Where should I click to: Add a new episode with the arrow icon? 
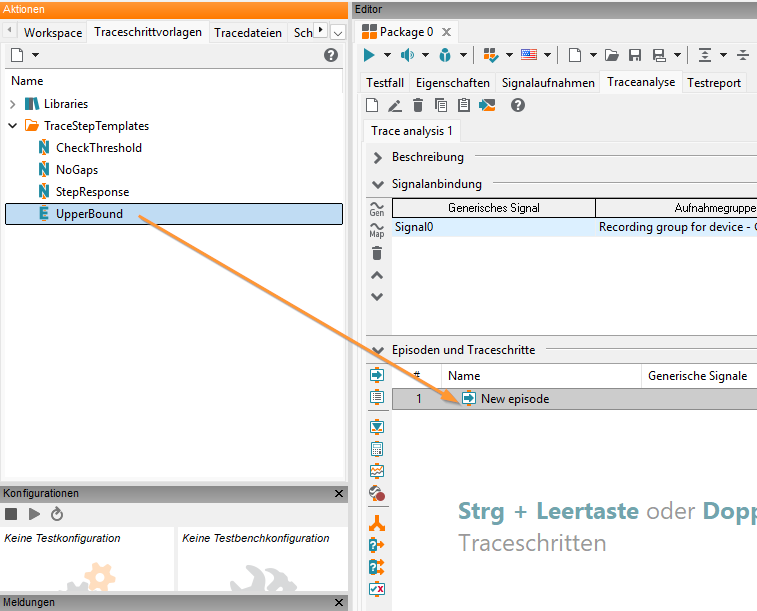[377, 375]
